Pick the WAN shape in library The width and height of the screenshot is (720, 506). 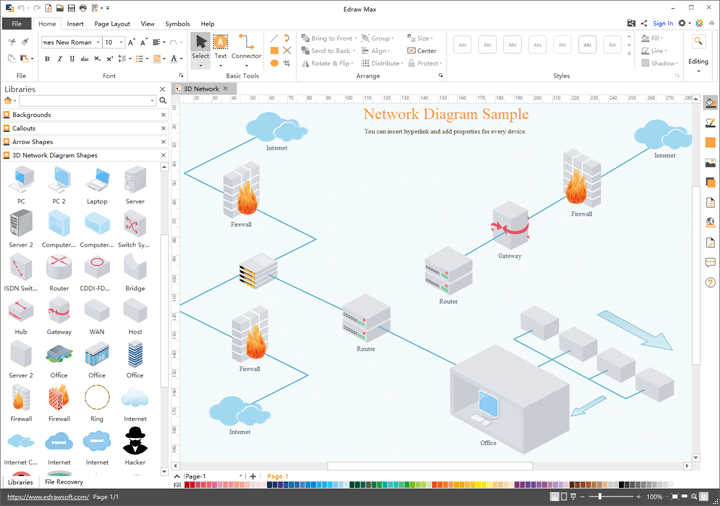97,315
